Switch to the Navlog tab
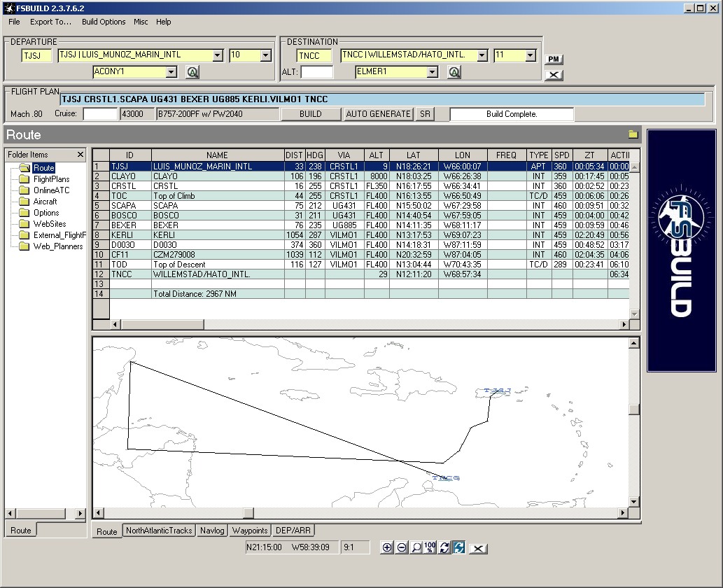Image resolution: width=723 pixels, height=588 pixels. tap(212, 531)
